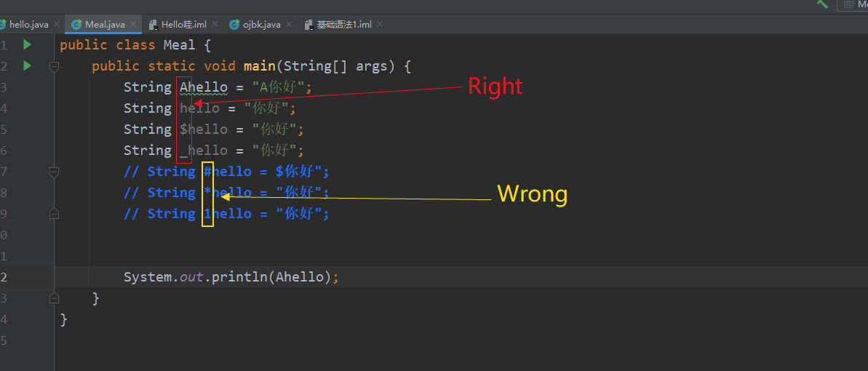868x371 pixels.
Task: Run the main method from the gutter
Action: [27, 66]
